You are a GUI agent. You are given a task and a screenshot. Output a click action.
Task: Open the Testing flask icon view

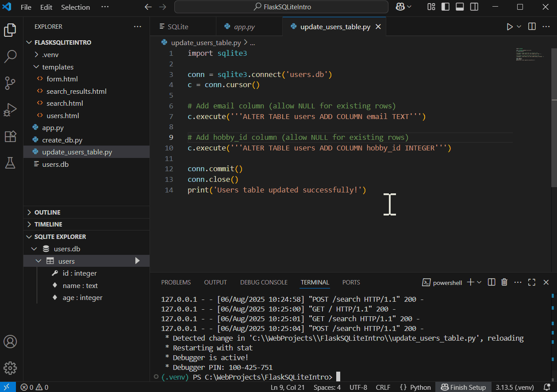(x=10, y=163)
